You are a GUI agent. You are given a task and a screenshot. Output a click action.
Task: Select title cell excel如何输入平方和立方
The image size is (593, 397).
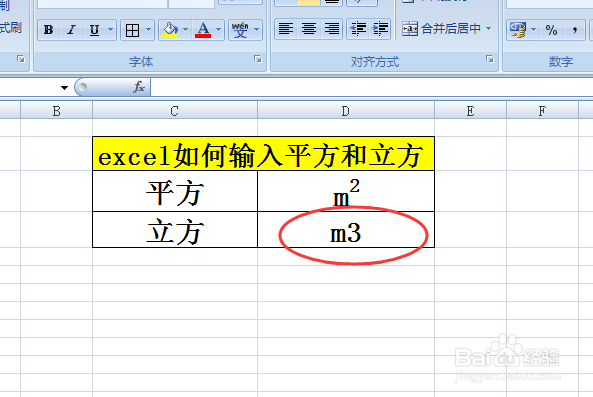tap(263, 154)
